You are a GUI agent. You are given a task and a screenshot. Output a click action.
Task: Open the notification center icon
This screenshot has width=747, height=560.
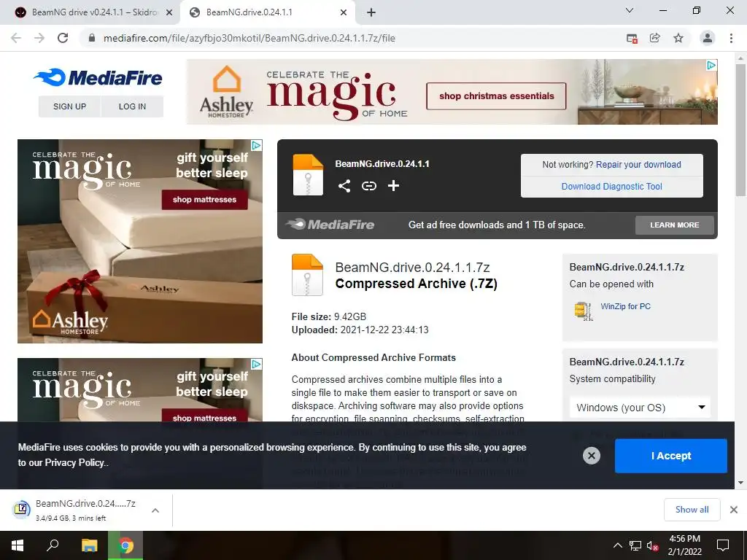(723, 545)
